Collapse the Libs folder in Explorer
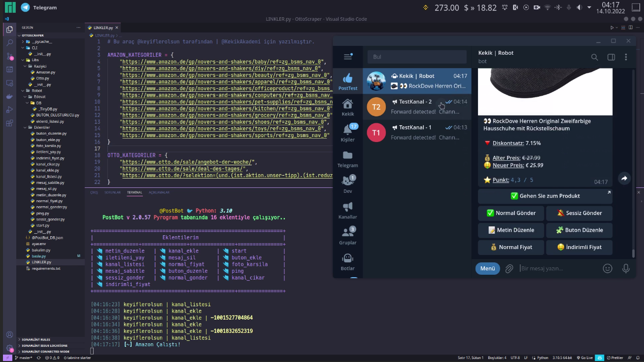644x362 pixels. pyautogui.click(x=35, y=60)
